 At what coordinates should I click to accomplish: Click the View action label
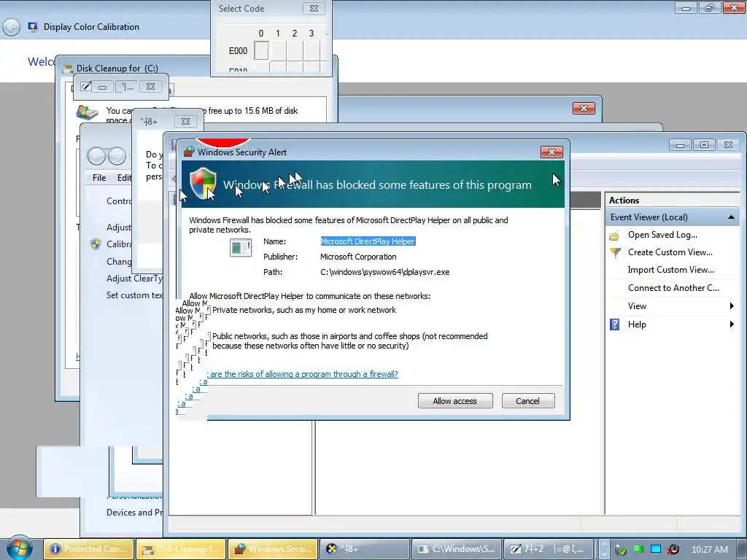637,306
